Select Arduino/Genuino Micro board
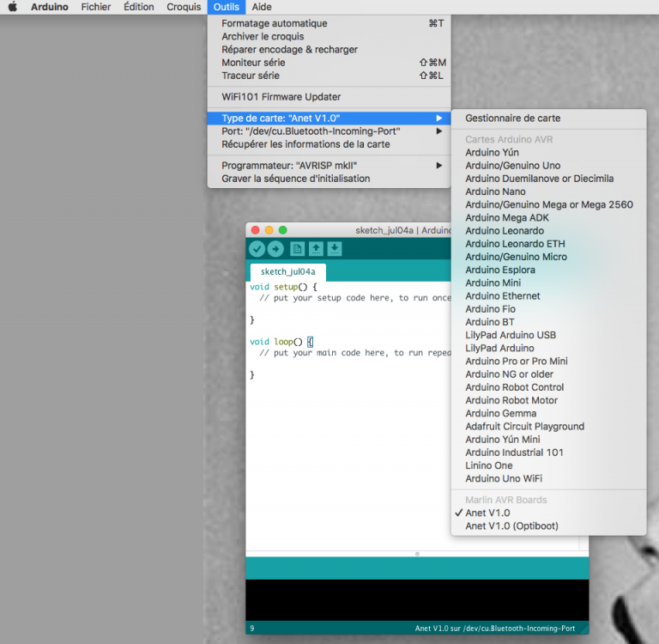The height and width of the screenshot is (644, 659). [548, 257]
